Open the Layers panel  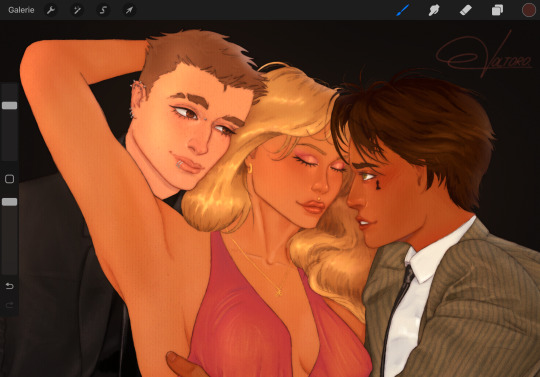pos(497,10)
